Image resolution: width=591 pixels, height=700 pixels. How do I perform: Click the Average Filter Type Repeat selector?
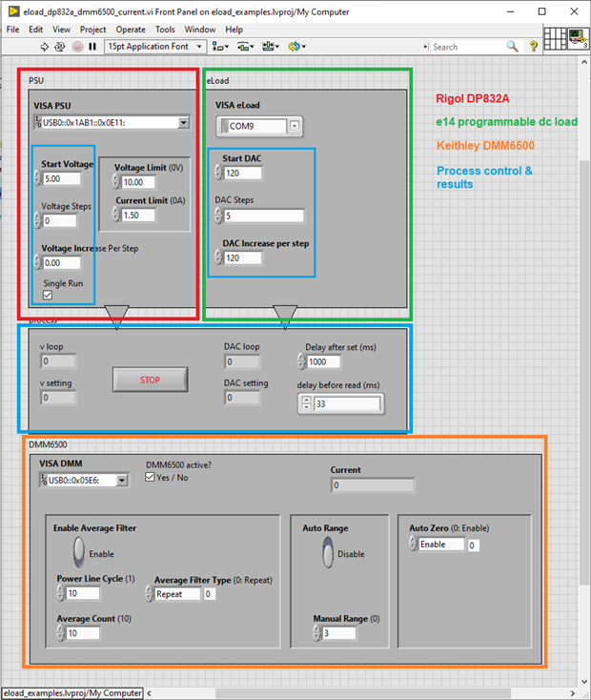pyautogui.click(x=177, y=594)
